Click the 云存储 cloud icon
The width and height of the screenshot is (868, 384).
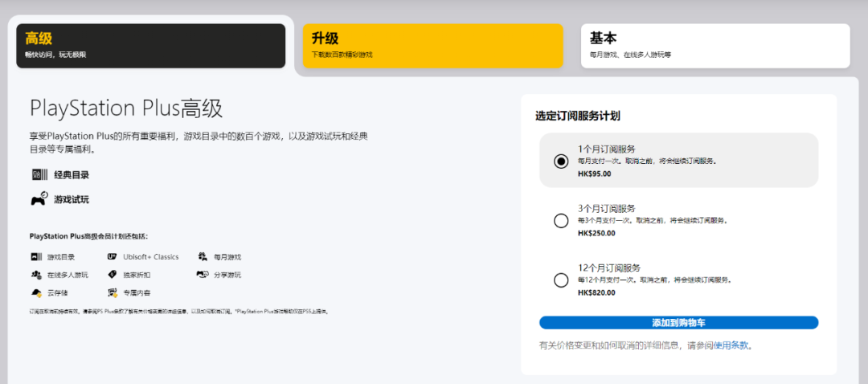click(x=36, y=292)
